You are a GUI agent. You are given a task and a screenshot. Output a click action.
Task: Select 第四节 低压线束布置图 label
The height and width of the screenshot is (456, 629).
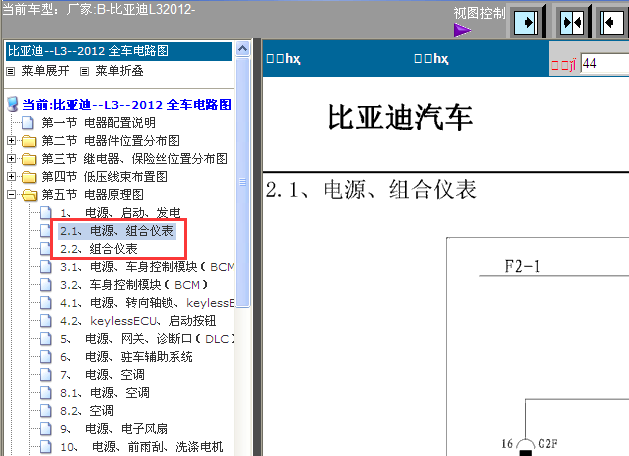pos(104,176)
